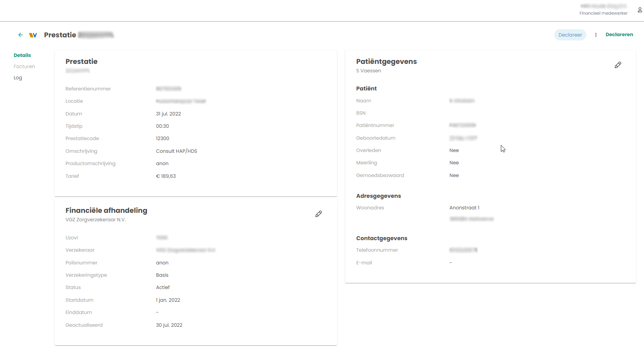Switch to the Details tab
Viewport: 644px width, 356px height.
pyautogui.click(x=22, y=55)
